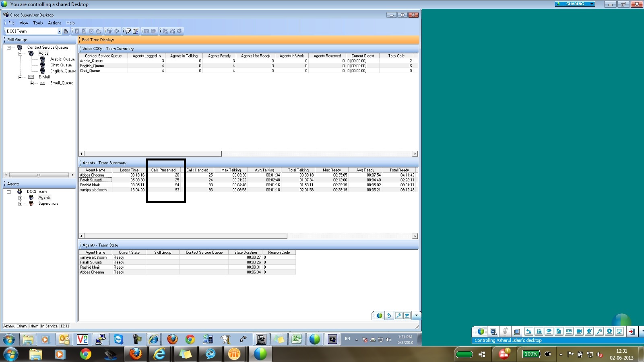Image resolution: width=644 pixels, height=362 pixels.
Task: Click the Excel icon on remote taskbar
Action: pos(297,339)
